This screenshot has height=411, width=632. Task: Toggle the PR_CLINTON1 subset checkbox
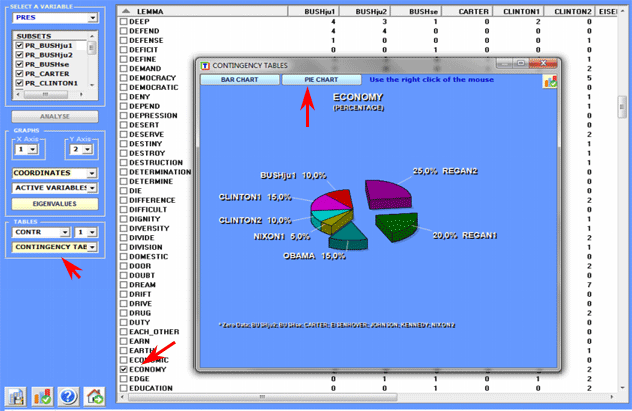tap(19, 83)
